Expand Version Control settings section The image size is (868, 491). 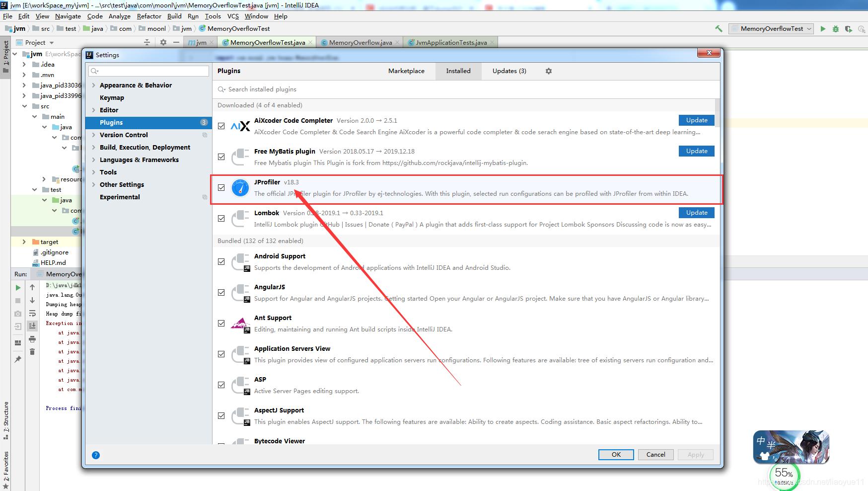tap(93, 135)
